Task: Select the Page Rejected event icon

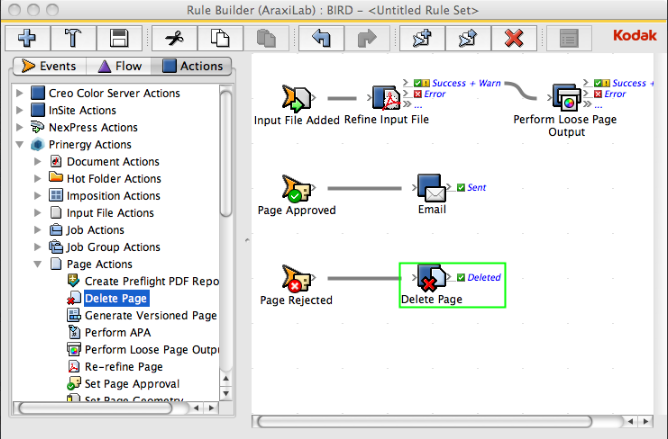Action: (296, 280)
